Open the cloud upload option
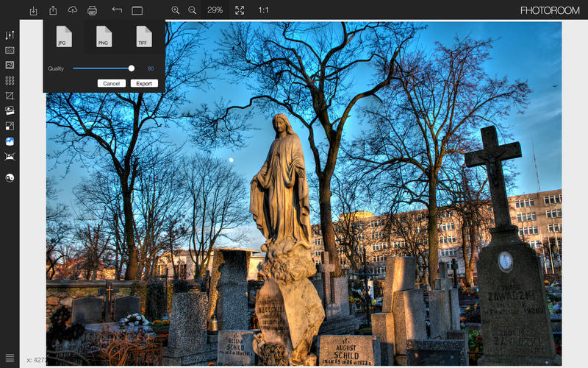The width and height of the screenshot is (588, 368). [x=72, y=10]
